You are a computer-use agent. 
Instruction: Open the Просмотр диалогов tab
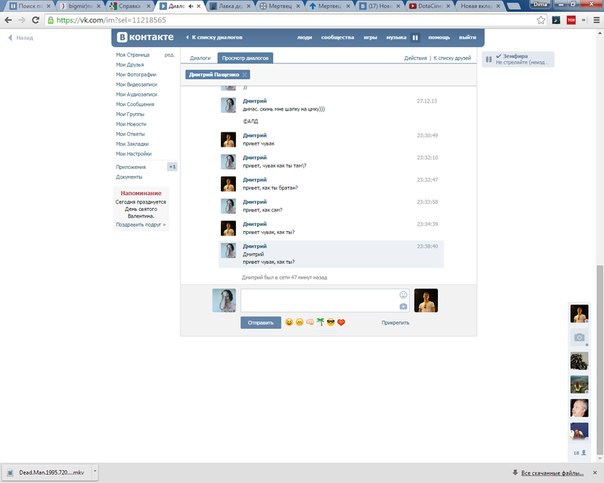pyautogui.click(x=245, y=58)
